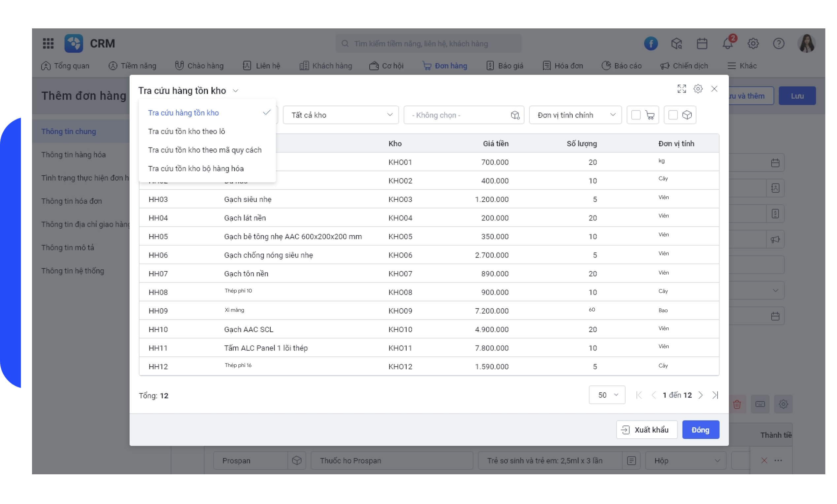Expand the inventory dialog to fullscreen
Image resolution: width=837 pixels, height=504 pixels.
point(681,89)
